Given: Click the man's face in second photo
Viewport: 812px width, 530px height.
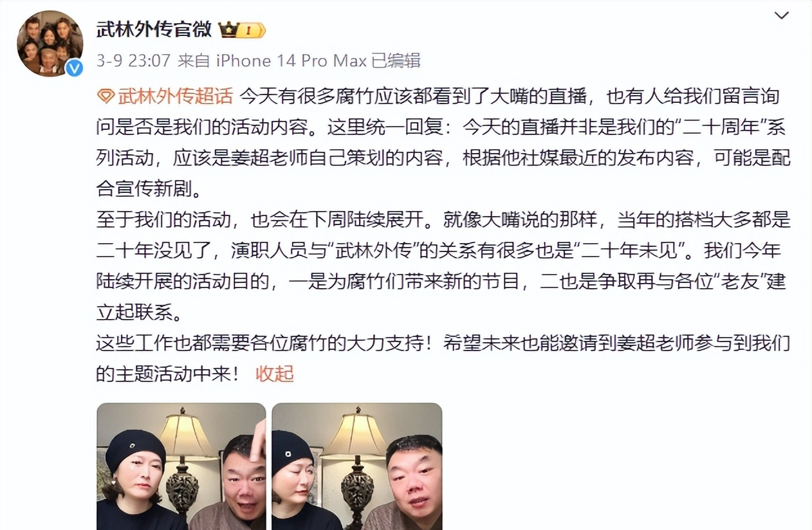Looking at the screenshot, I should pyautogui.click(x=414, y=475).
